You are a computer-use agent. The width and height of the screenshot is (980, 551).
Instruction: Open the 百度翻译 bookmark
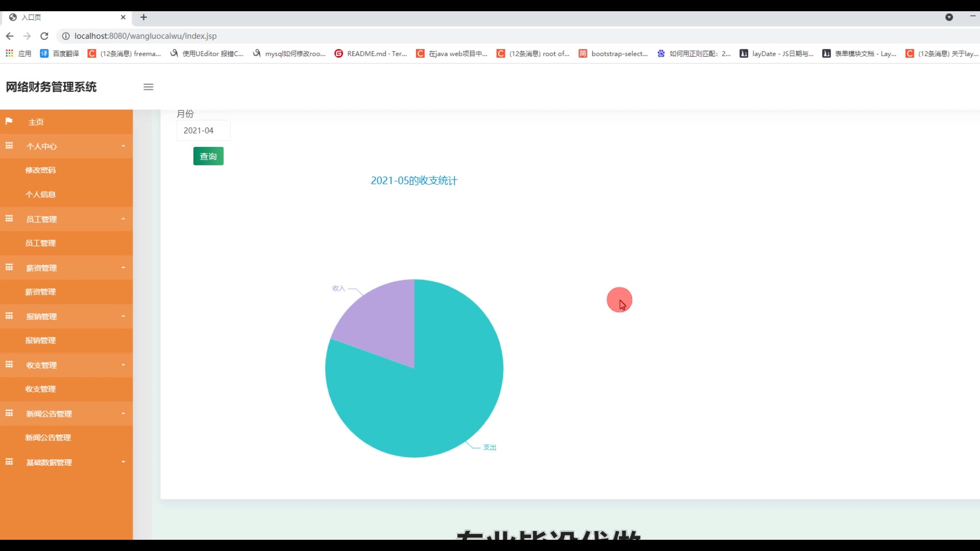click(60, 53)
